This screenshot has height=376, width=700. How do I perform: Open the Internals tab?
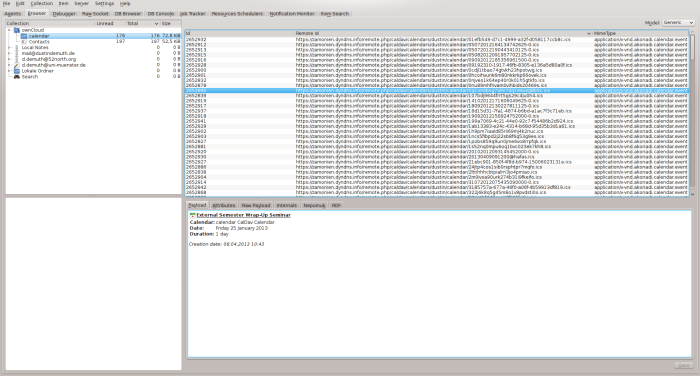[x=287, y=205]
